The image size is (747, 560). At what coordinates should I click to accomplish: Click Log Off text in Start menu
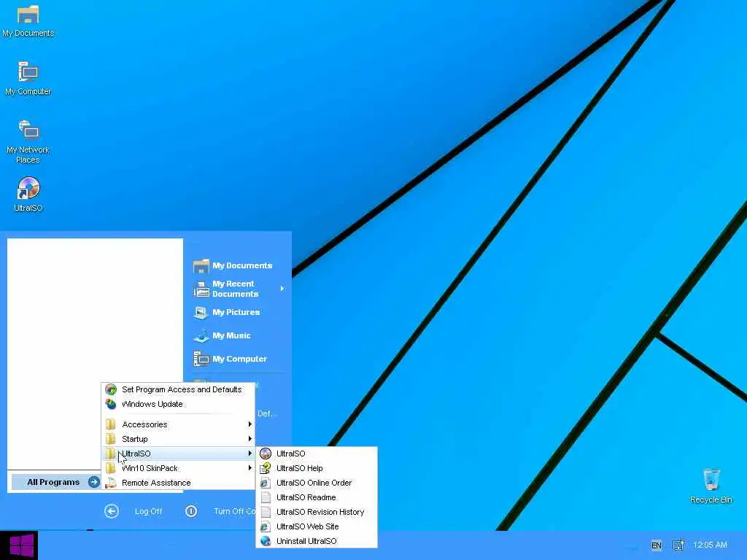click(x=149, y=511)
